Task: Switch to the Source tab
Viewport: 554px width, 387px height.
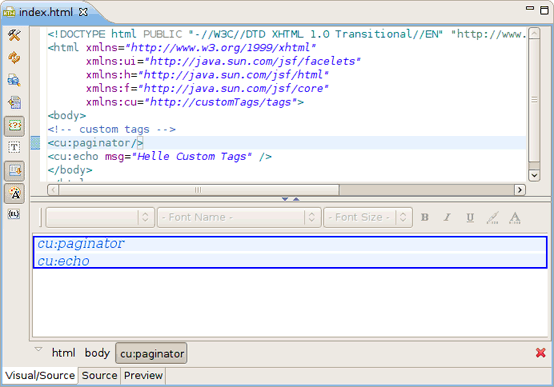Action: (x=99, y=375)
